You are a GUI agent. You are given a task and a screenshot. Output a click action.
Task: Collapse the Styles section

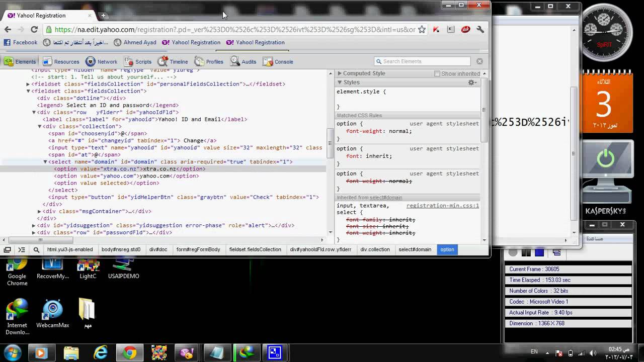[340, 82]
